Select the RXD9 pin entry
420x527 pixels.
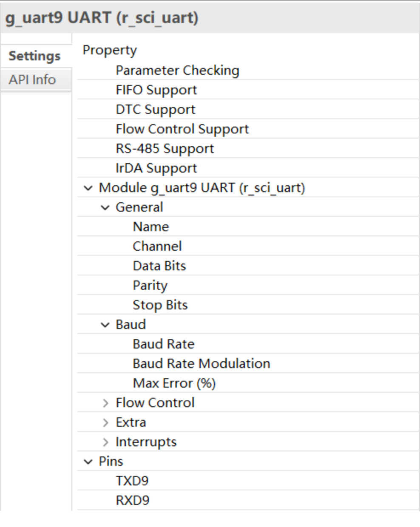pyautogui.click(x=248, y=500)
